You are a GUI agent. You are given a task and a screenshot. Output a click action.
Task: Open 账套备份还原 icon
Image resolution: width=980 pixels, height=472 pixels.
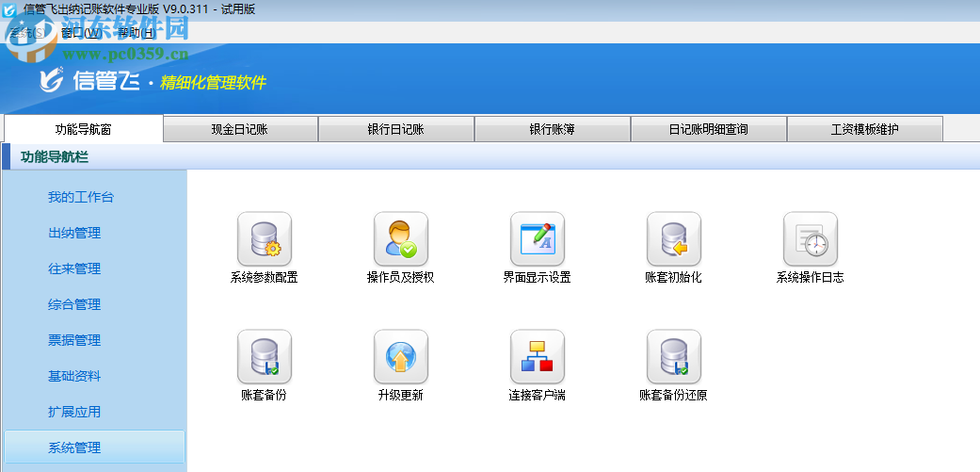(674, 357)
